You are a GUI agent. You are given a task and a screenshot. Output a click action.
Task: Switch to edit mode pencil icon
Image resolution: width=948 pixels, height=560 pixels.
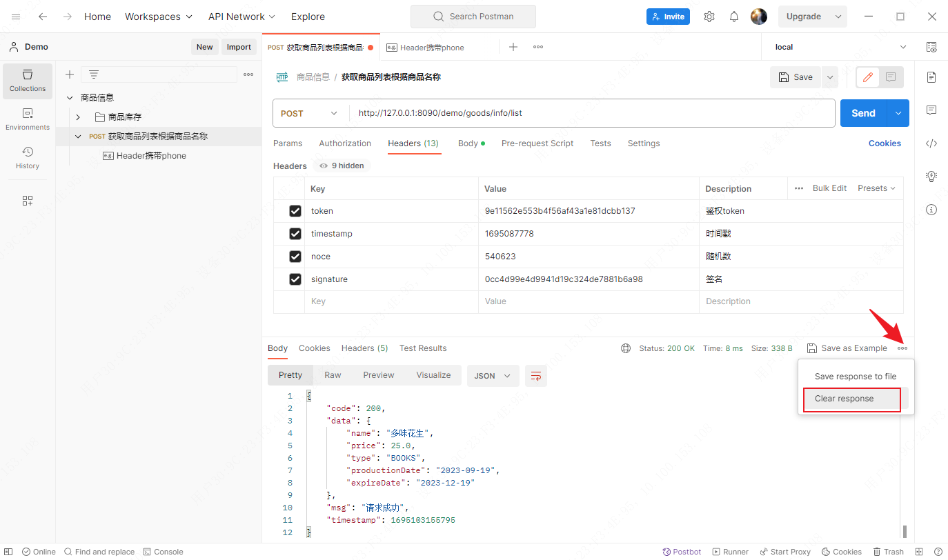pos(868,77)
